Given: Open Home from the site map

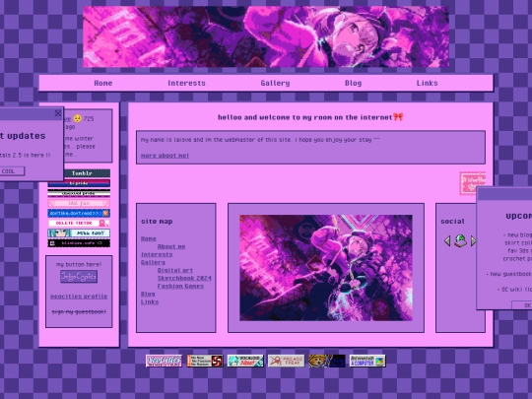Looking at the screenshot, I should click(149, 238).
